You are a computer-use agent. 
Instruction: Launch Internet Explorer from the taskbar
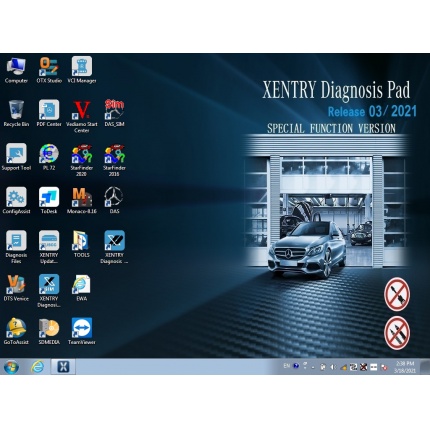[x=37, y=367]
